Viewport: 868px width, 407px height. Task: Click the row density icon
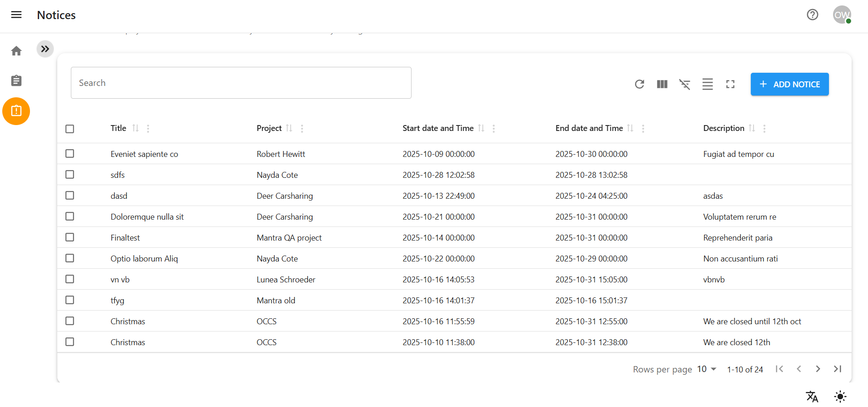coord(707,84)
